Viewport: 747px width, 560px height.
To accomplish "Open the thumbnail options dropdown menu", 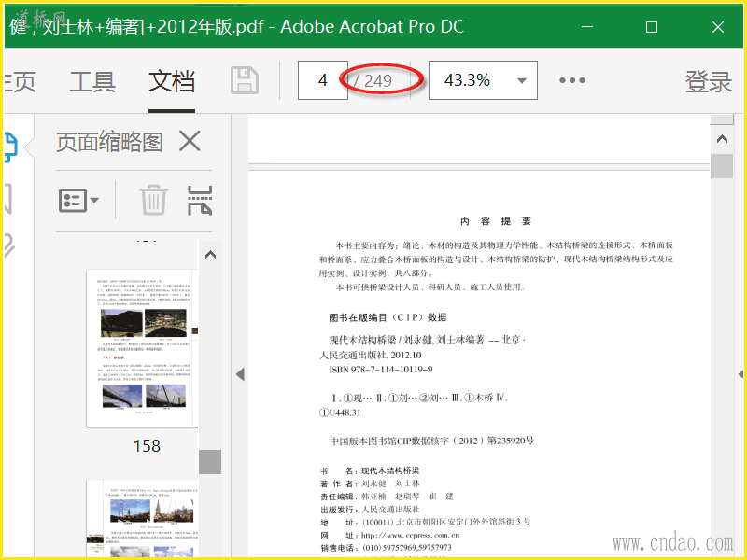I will (78, 200).
